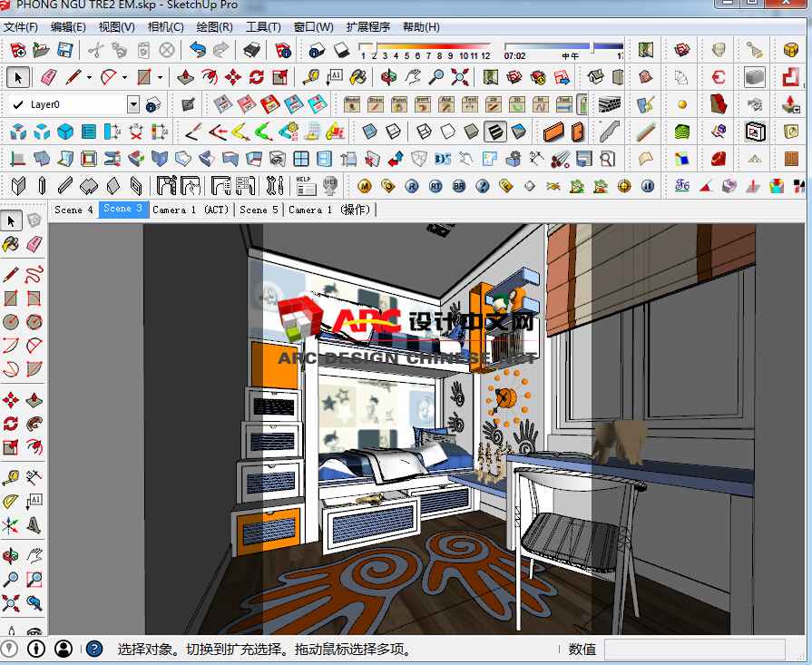This screenshot has height=665, width=812.
Task: Click the 数值 measurements input box
Action: click(694, 649)
